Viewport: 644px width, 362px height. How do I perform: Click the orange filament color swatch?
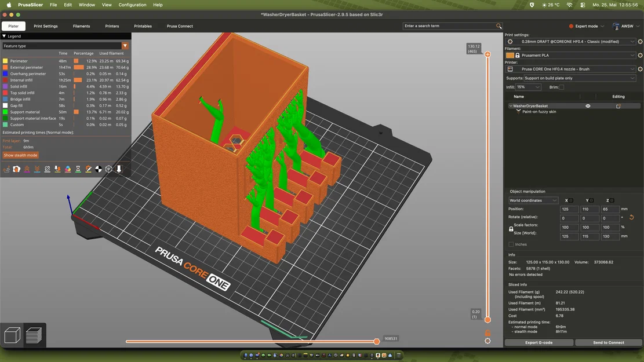[510, 56]
